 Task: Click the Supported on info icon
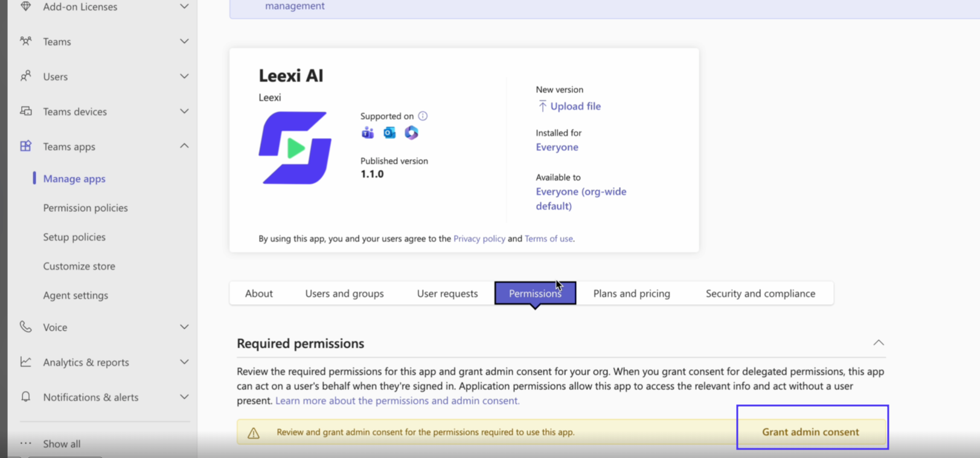(x=423, y=116)
